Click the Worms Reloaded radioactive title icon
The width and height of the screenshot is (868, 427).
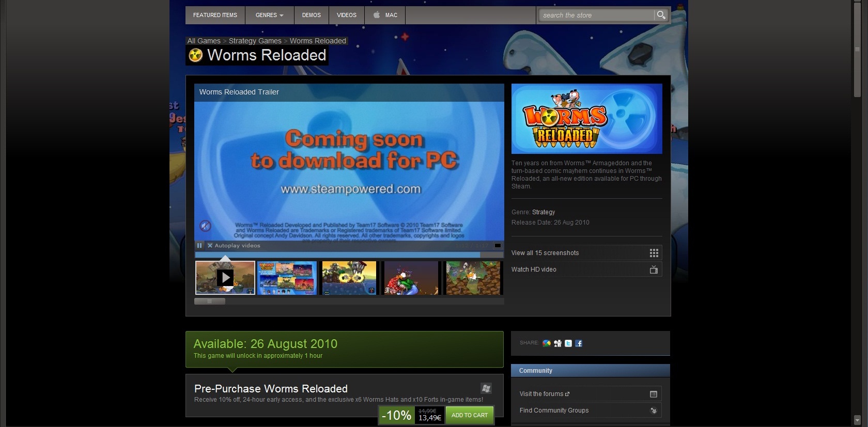(195, 55)
